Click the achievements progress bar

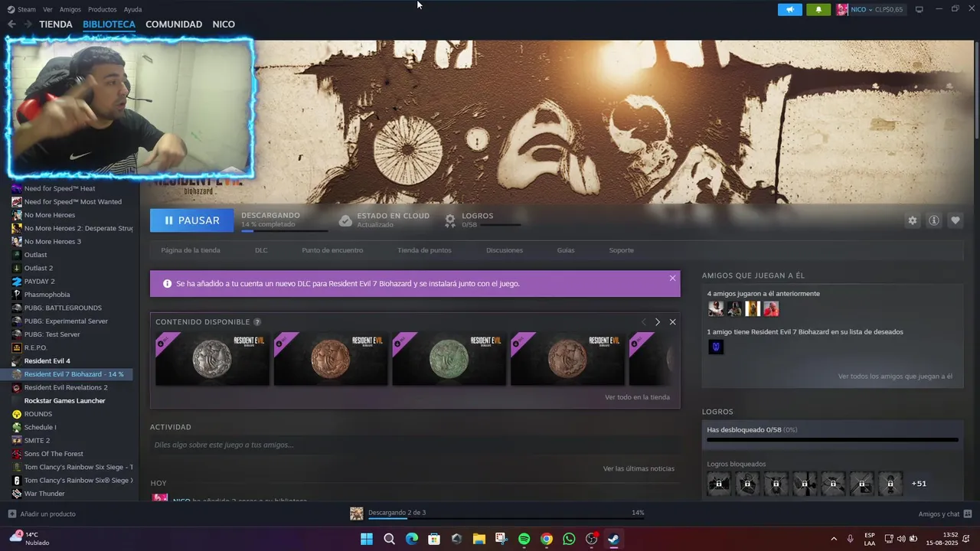click(x=832, y=440)
